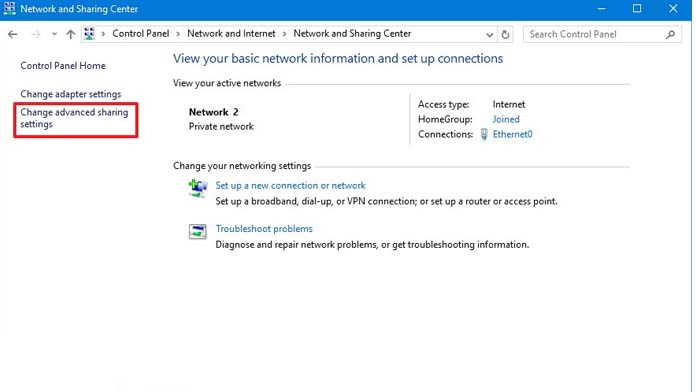
Task: Click the Private network label
Action: click(221, 127)
